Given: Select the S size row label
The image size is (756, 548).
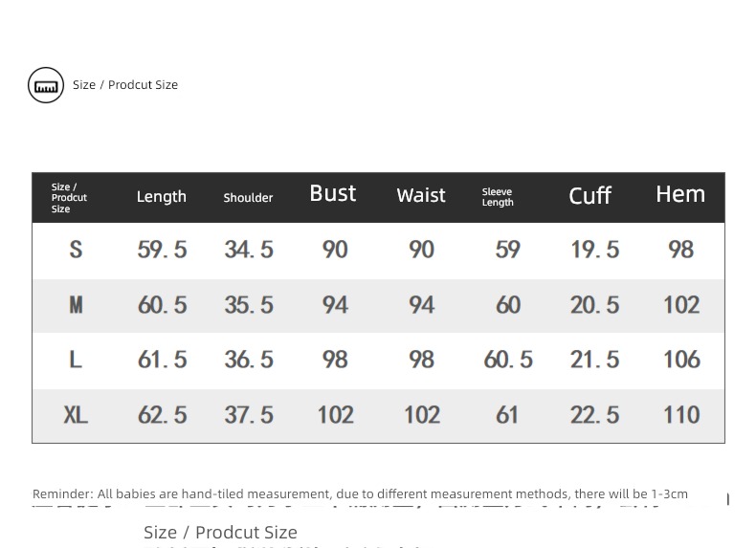Looking at the screenshot, I should click(76, 250).
